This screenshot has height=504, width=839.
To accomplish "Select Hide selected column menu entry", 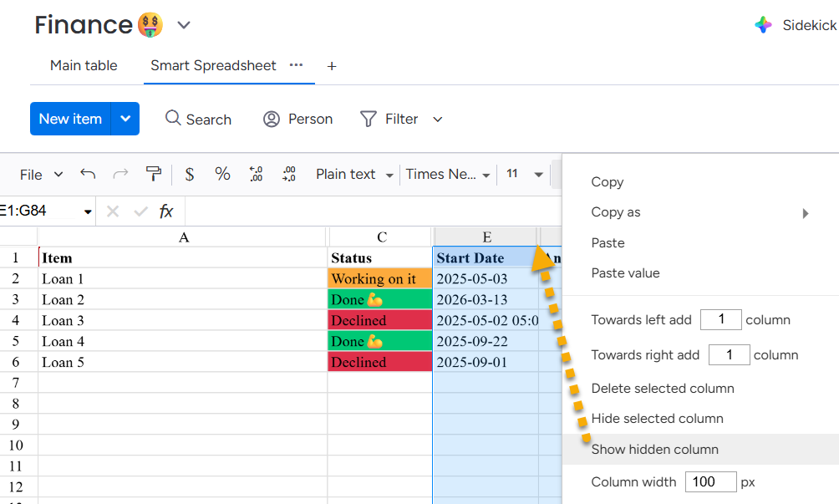I will click(x=657, y=418).
